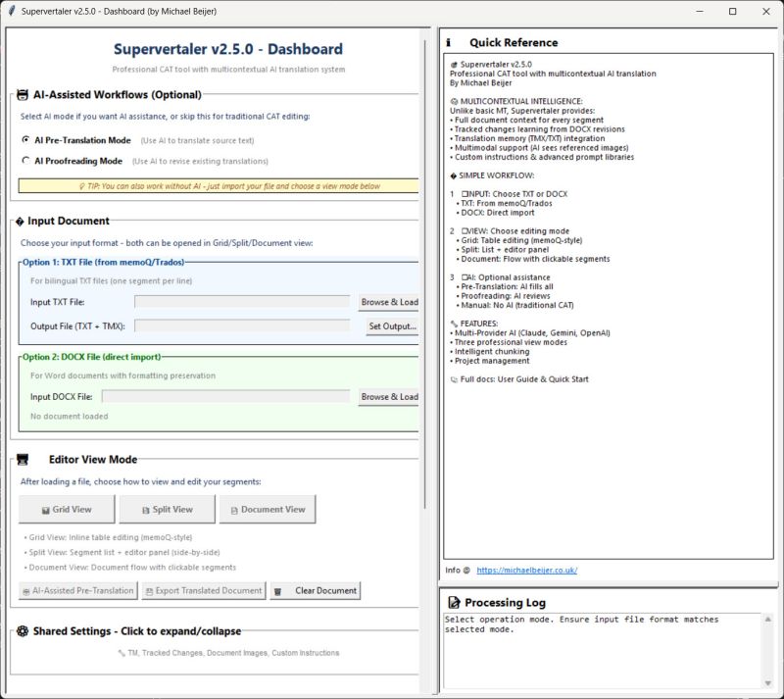Viewport: 784px width, 699px height.
Task: Browse and load a DOCX file
Action: click(389, 397)
